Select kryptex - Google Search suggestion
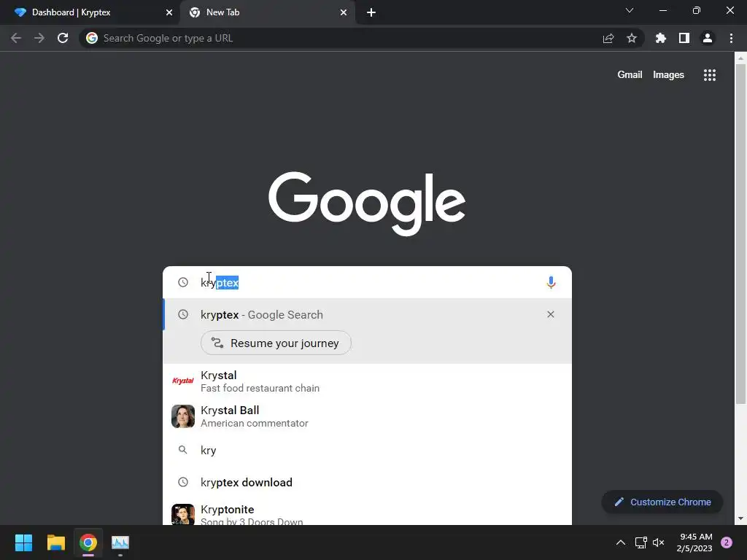Image resolution: width=747 pixels, height=560 pixels. 367,315
